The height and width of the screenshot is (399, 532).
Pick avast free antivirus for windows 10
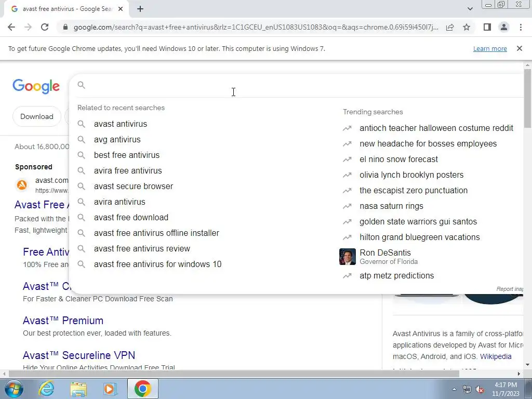157,264
